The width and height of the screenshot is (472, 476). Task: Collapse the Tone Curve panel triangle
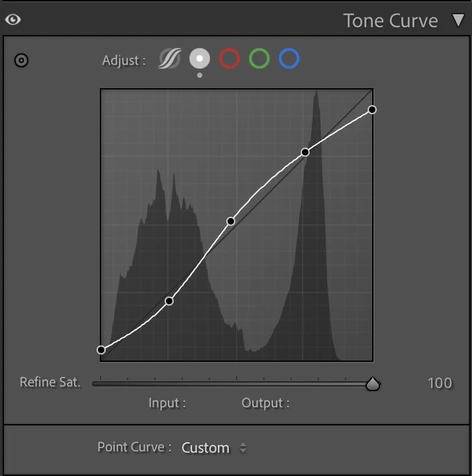(458, 20)
